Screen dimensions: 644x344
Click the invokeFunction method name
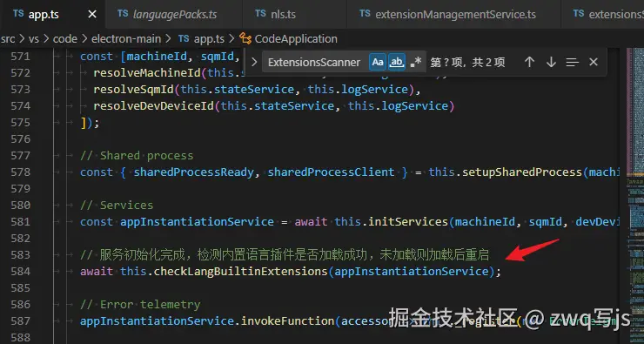click(287, 321)
